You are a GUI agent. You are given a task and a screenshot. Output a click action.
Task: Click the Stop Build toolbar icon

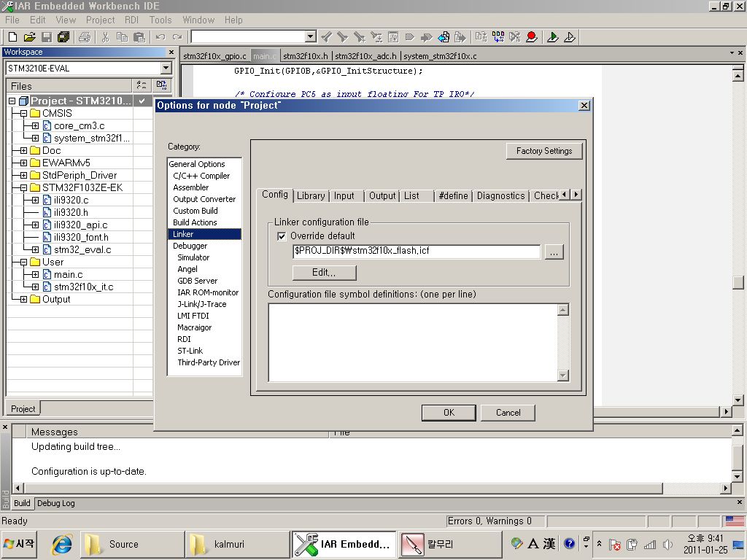[515, 36]
